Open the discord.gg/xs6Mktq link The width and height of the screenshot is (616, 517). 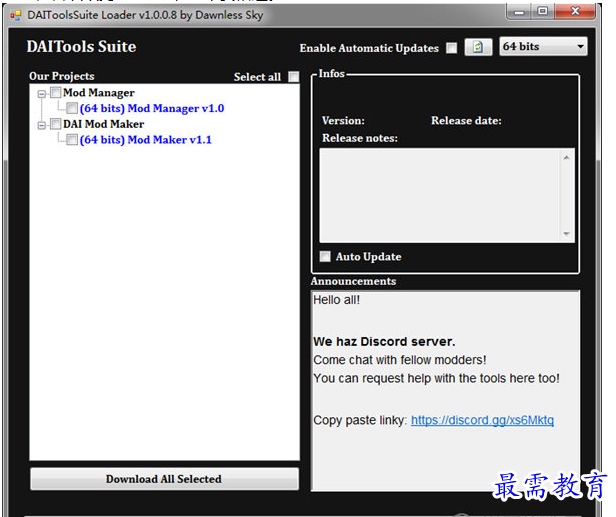pyautogui.click(x=482, y=420)
